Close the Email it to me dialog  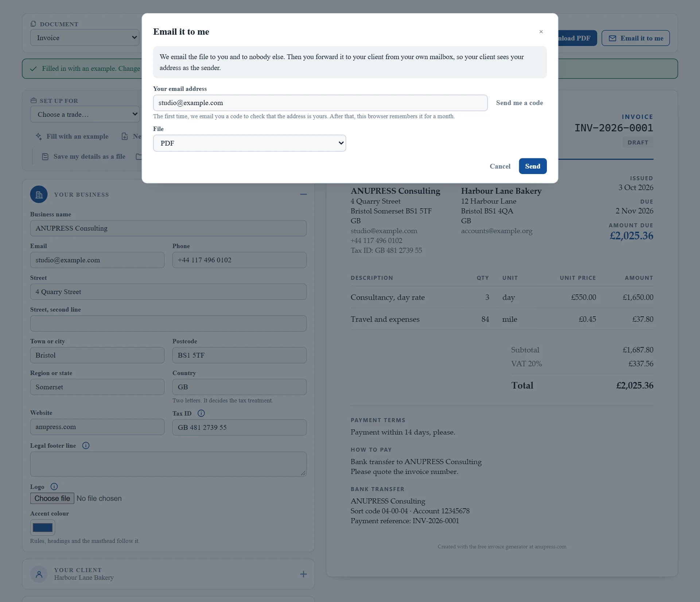click(x=541, y=32)
